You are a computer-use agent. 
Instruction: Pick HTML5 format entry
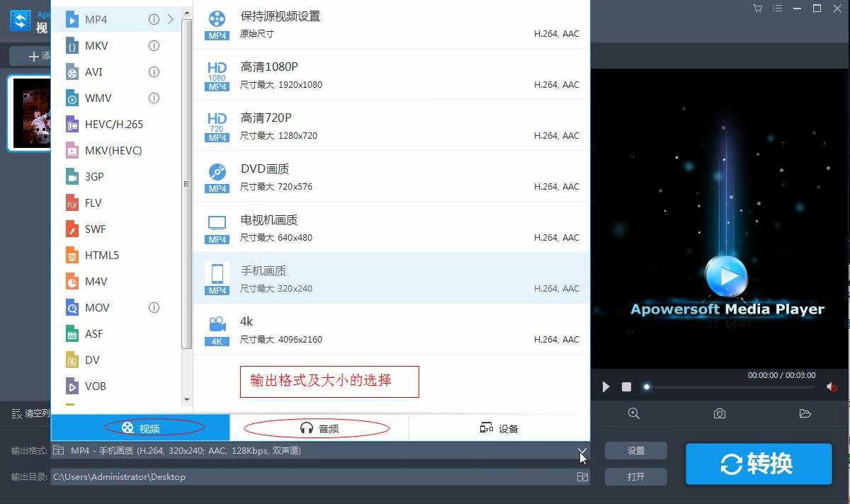(x=116, y=255)
